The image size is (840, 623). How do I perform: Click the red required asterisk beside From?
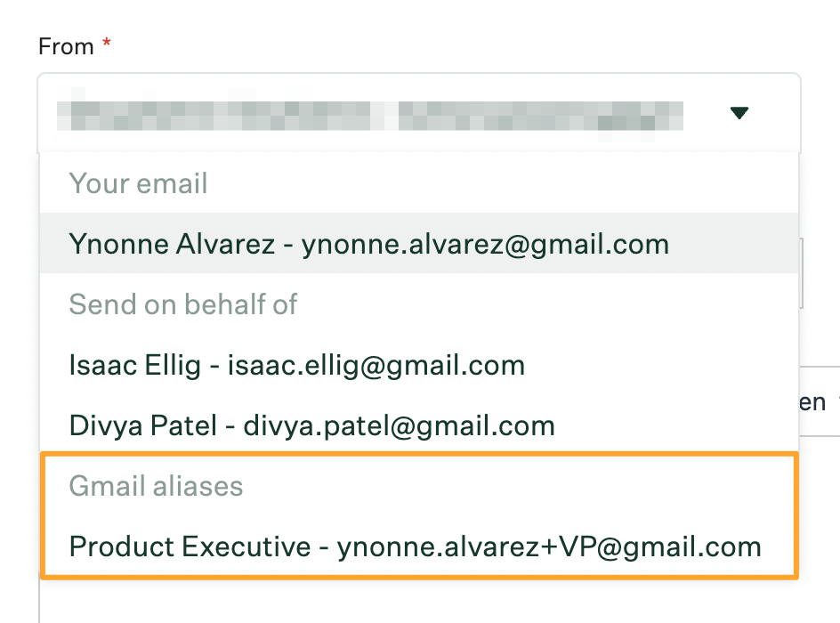[x=107, y=43]
